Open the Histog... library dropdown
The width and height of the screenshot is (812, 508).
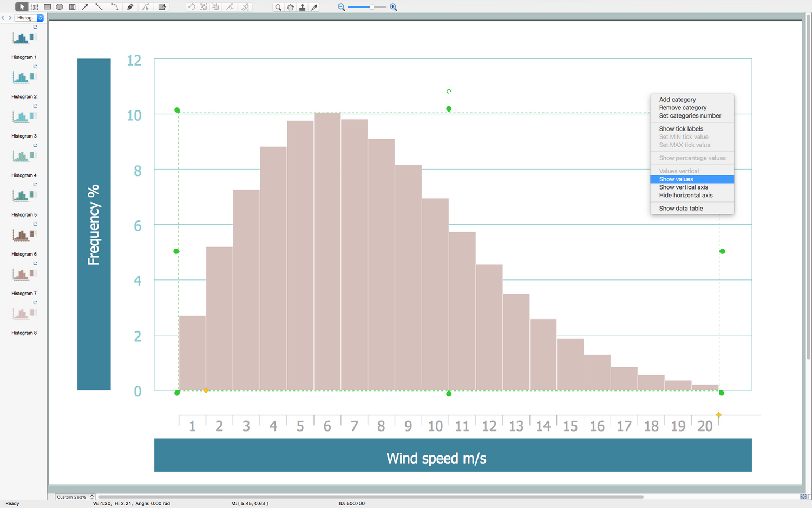tap(29, 18)
